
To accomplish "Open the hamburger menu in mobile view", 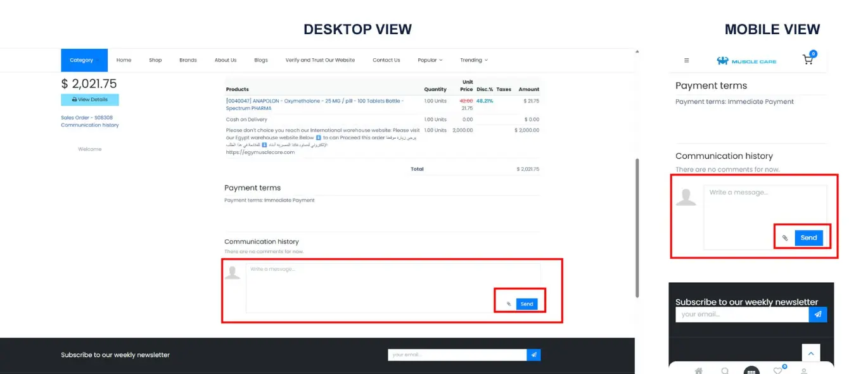I will click(x=686, y=61).
